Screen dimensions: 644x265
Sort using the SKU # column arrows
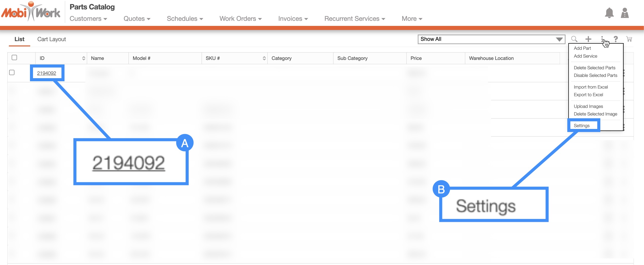264,58
